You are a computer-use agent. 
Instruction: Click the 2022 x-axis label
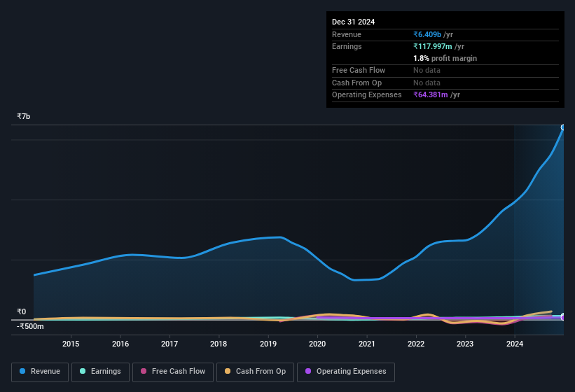point(416,344)
